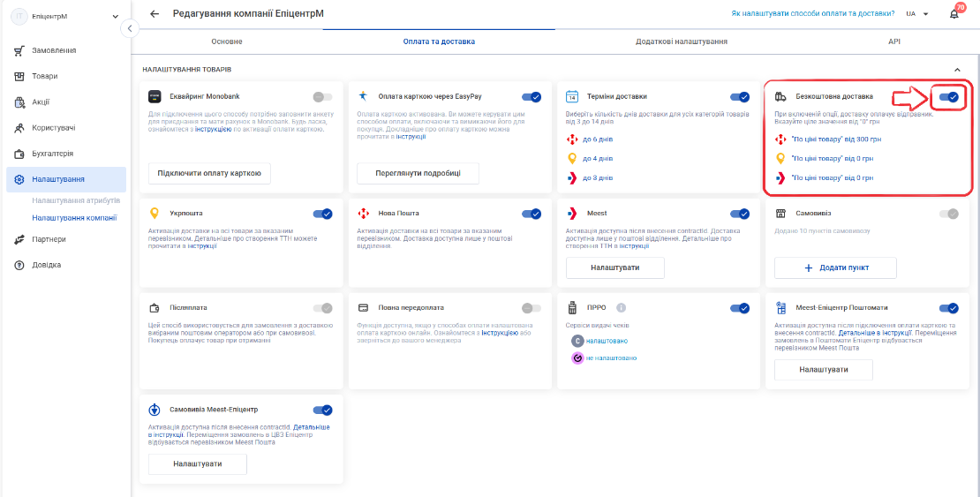Click Переглянути подробиці button
The height and width of the screenshot is (497, 980).
[418, 173]
